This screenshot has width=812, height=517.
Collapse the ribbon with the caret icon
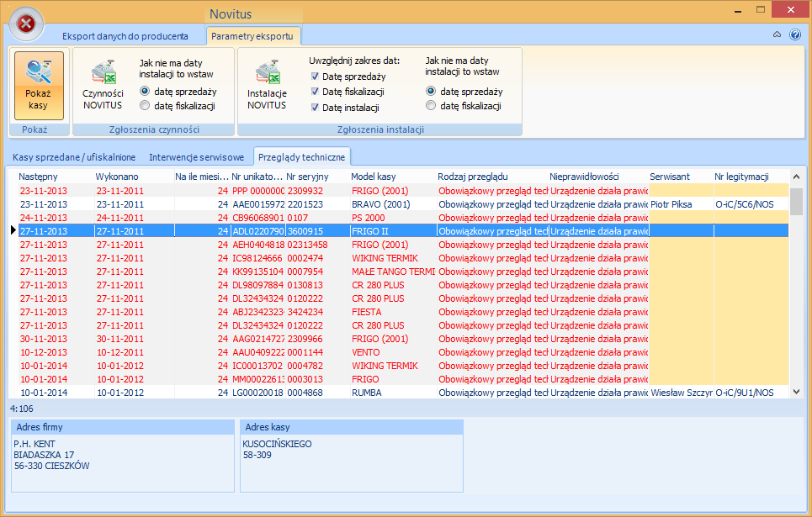(777, 34)
